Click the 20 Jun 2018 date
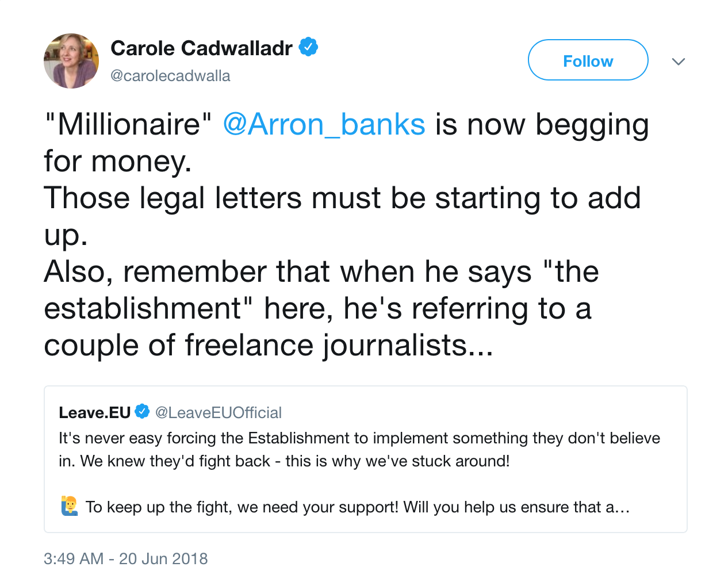 click(163, 558)
